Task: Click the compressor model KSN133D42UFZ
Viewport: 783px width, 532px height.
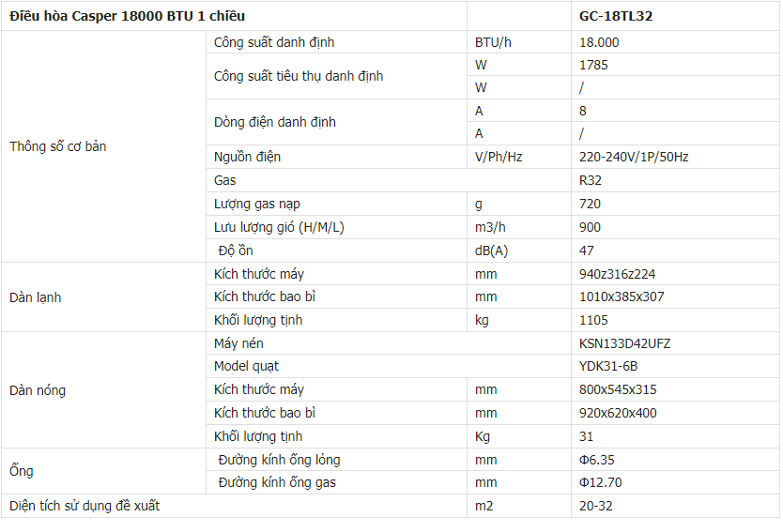Action: tap(625, 342)
